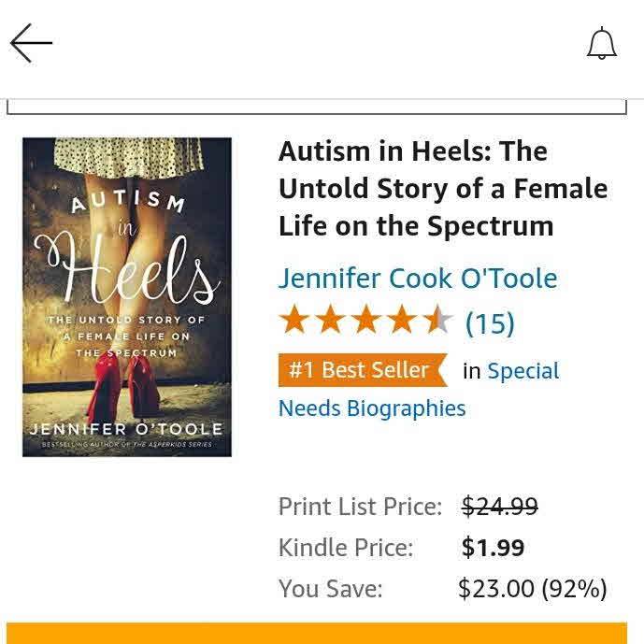Open the Autism in Heels cover image

point(127,297)
